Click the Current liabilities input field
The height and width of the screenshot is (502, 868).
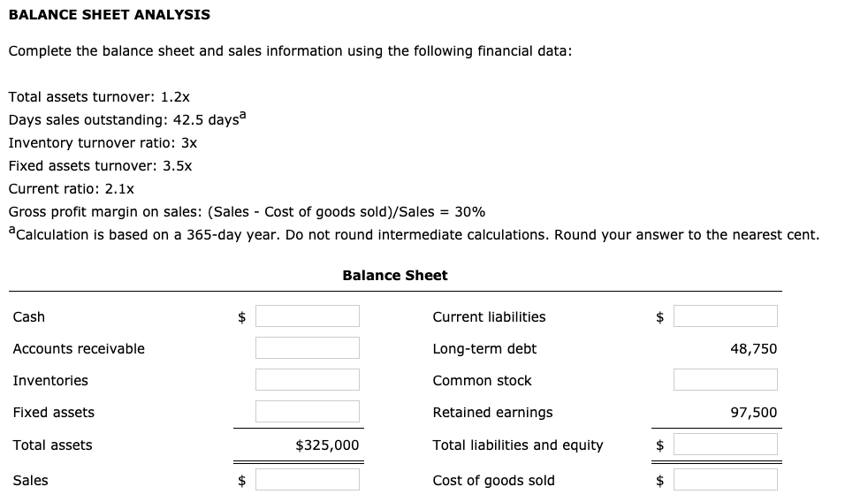[725, 316]
